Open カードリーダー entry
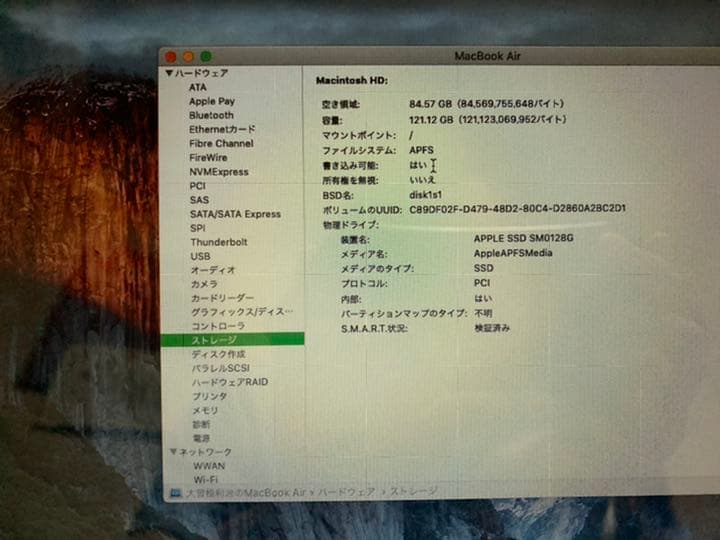The width and height of the screenshot is (720, 540). tap(222, 298)
